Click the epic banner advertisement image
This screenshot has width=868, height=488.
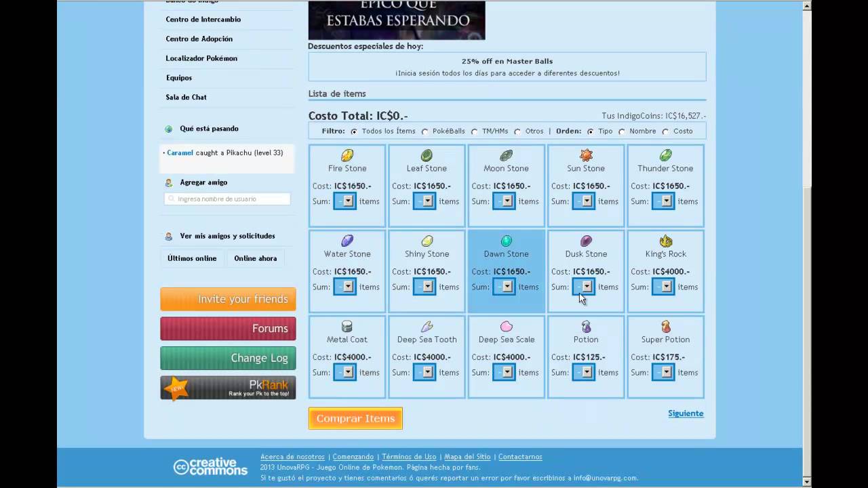[397, 20]
